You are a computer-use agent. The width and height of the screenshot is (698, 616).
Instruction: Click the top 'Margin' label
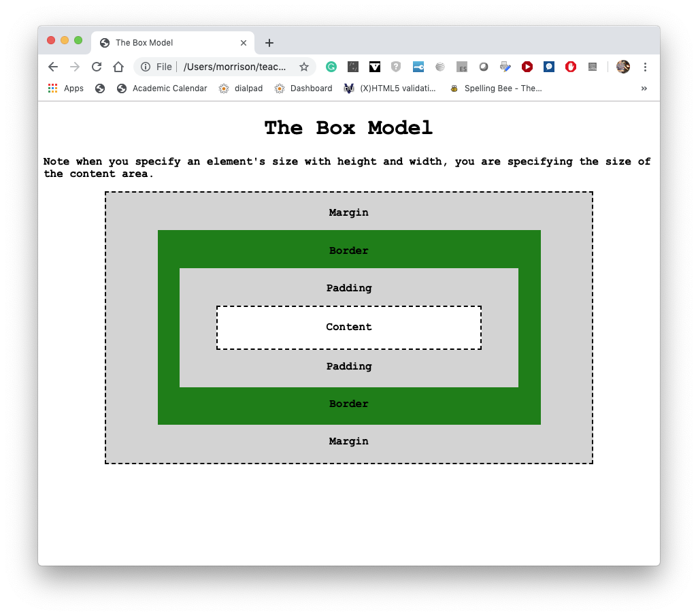coord(348,212)
